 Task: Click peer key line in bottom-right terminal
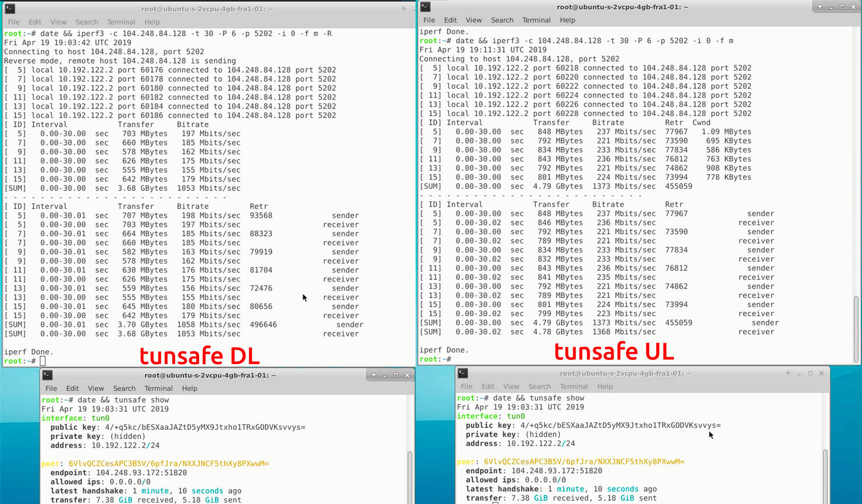click(x=570, y=462)
